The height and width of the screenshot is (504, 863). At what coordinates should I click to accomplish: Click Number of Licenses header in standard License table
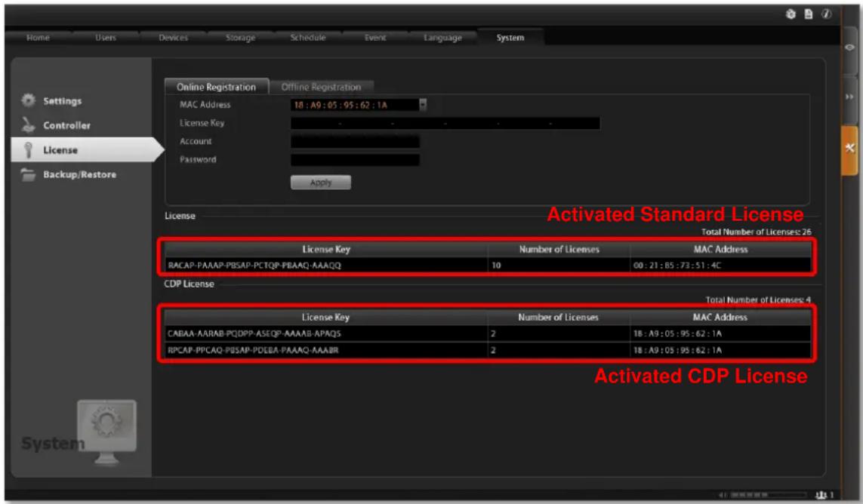[559, 249]
